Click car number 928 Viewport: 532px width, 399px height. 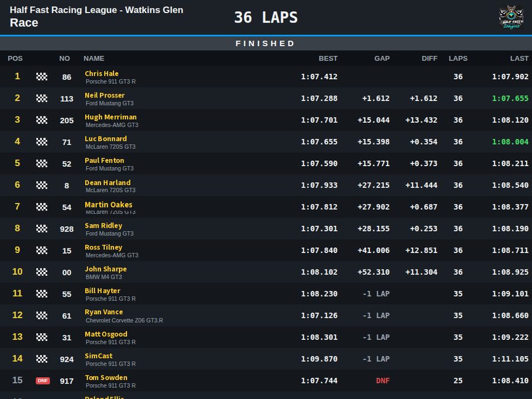coord(67,229)
